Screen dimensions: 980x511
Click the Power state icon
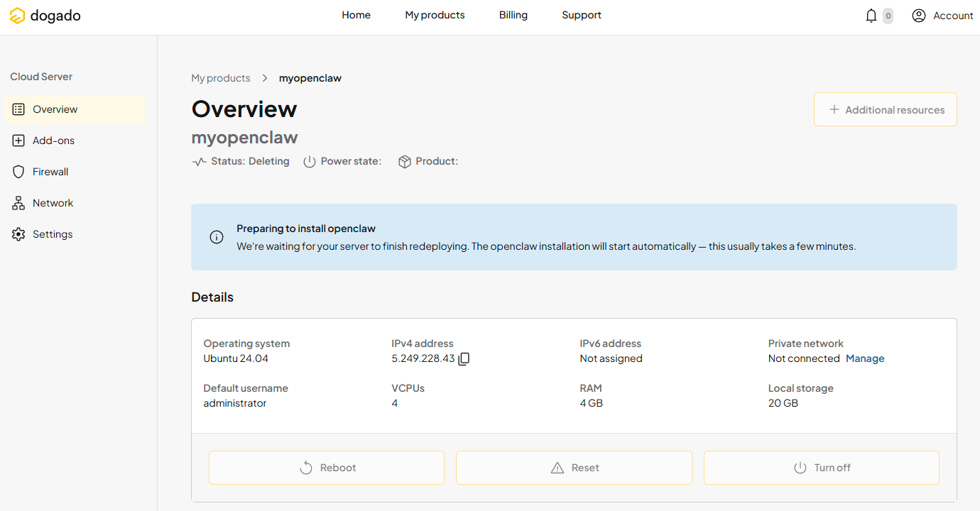[309, 162]
